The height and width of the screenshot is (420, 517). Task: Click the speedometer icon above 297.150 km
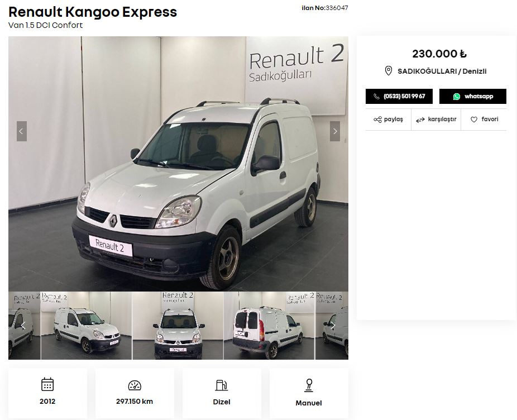point(135,385)
